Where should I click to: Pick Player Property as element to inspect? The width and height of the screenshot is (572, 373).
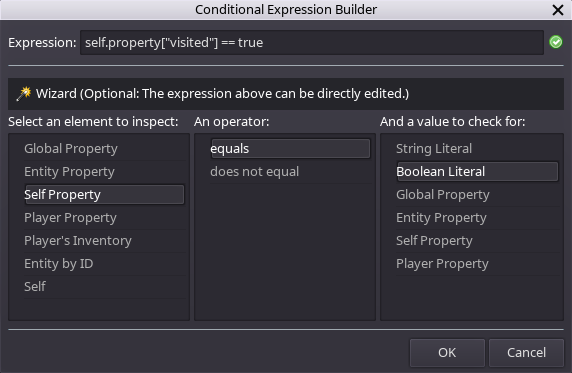click(x=104, y=218)
